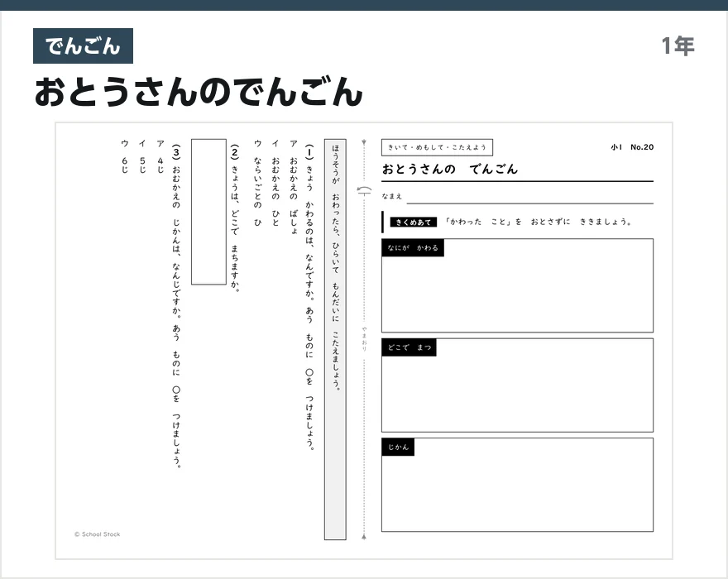Click the ほうそうが おわったら instruction bar

pyautogui.click(x=335, y=339)
